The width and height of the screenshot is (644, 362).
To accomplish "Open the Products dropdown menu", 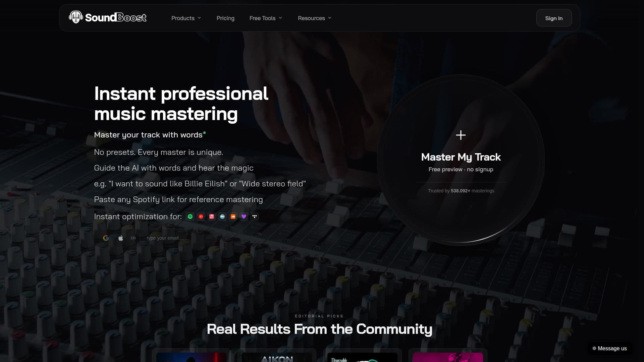I will tap(186, 18).
